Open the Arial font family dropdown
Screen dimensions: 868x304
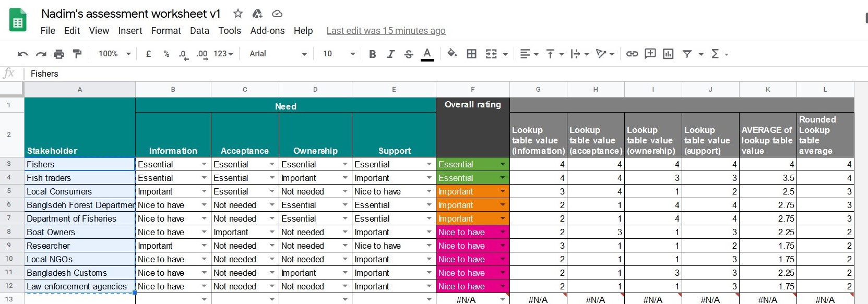(x=278, y=54)
